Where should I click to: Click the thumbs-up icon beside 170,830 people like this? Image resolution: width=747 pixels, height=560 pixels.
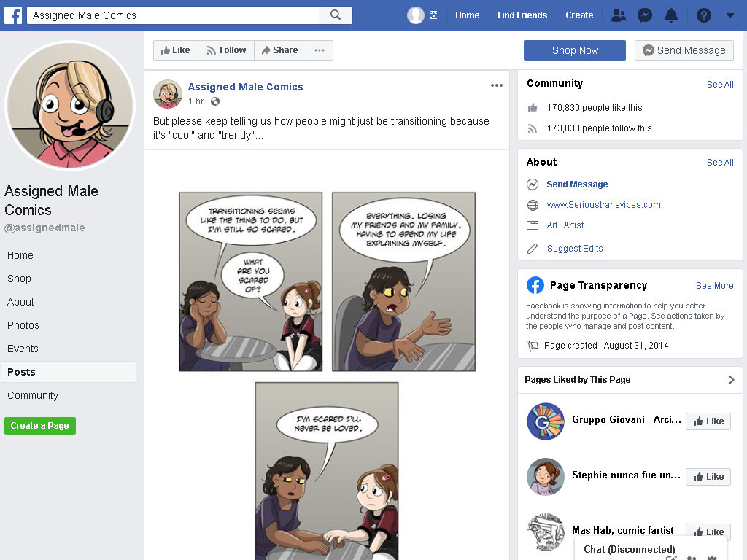(x=533, y=108)
